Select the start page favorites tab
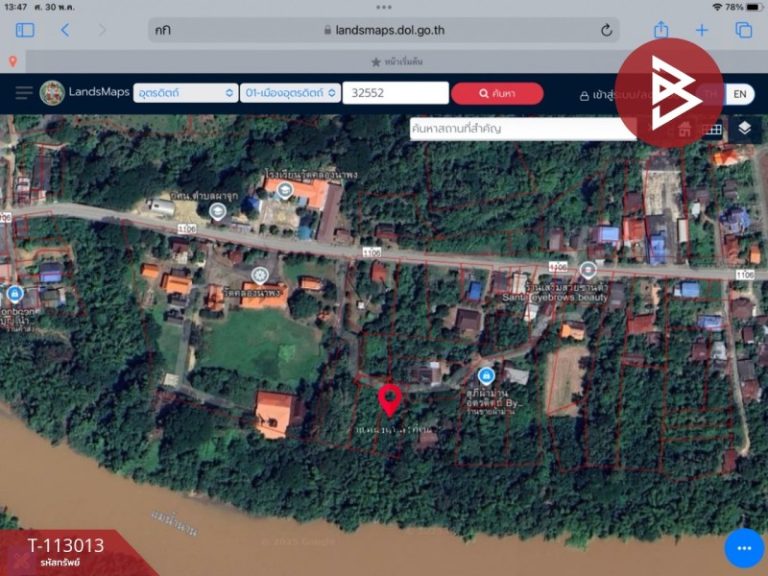Viewport: 768px width, 576px height. 397,62
